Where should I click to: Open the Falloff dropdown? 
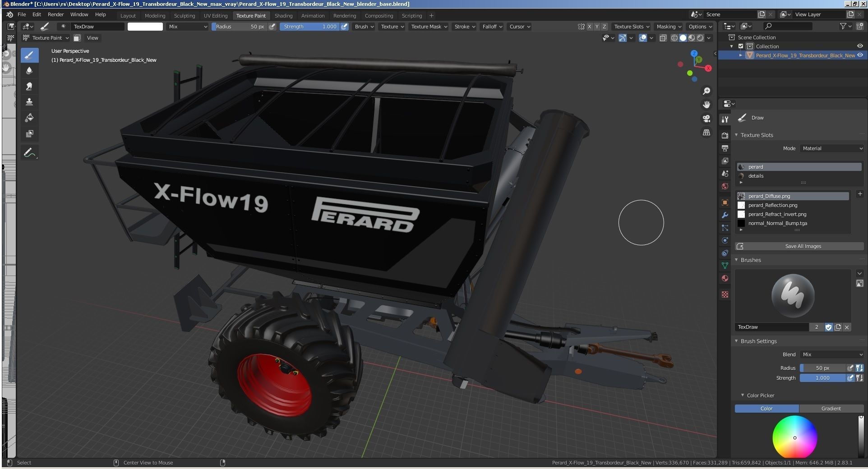(491, 27)
